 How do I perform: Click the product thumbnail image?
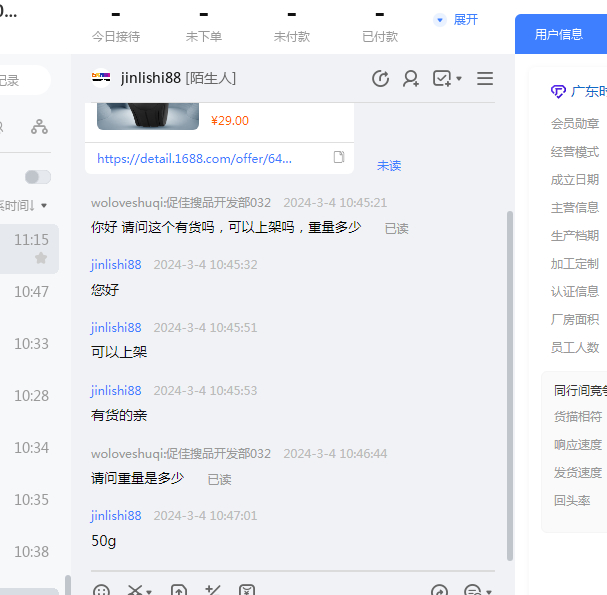[148, 116]
